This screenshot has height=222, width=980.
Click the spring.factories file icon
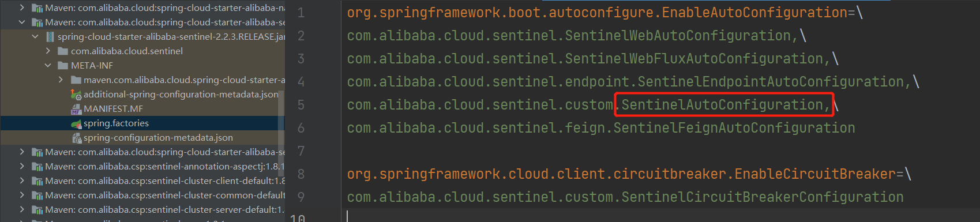click(76, 123)
